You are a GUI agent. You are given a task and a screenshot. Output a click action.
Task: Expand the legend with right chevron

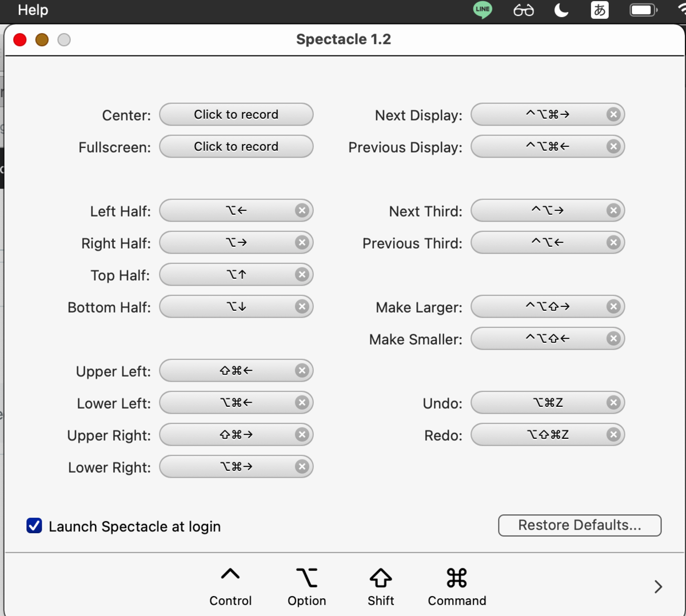pyautogui.click(x=658, y=586)
